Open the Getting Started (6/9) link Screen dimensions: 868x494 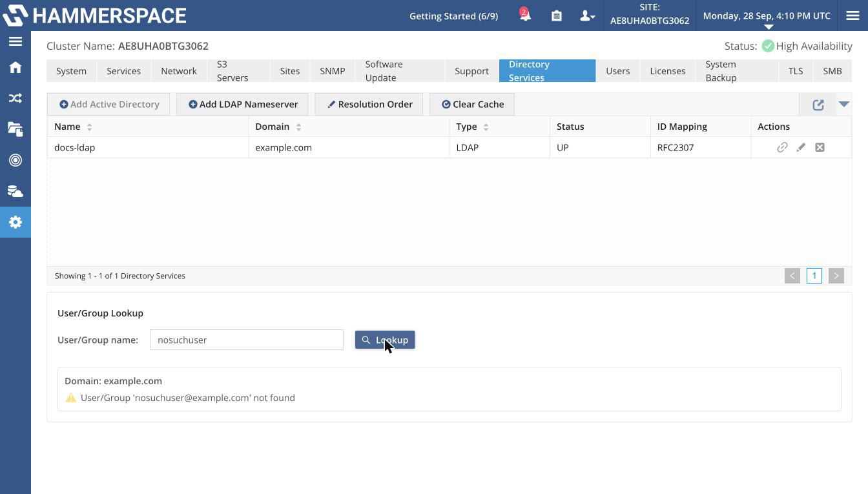coord(453,15)
